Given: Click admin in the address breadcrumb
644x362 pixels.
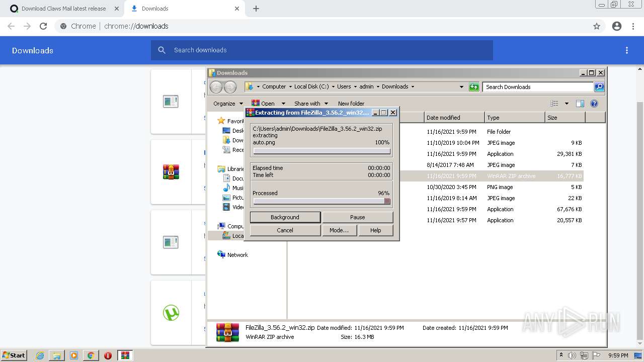Looking at the screenshot, I should click(x=366, y=86).
